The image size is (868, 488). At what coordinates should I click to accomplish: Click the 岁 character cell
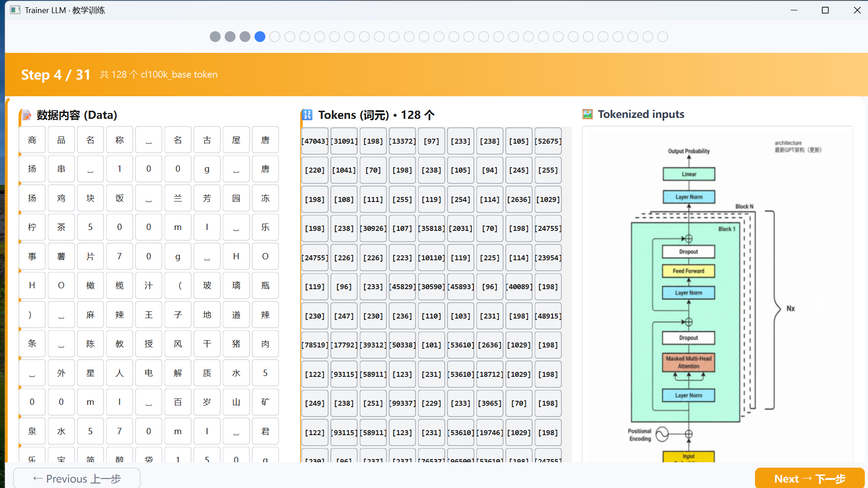[207, 402]
